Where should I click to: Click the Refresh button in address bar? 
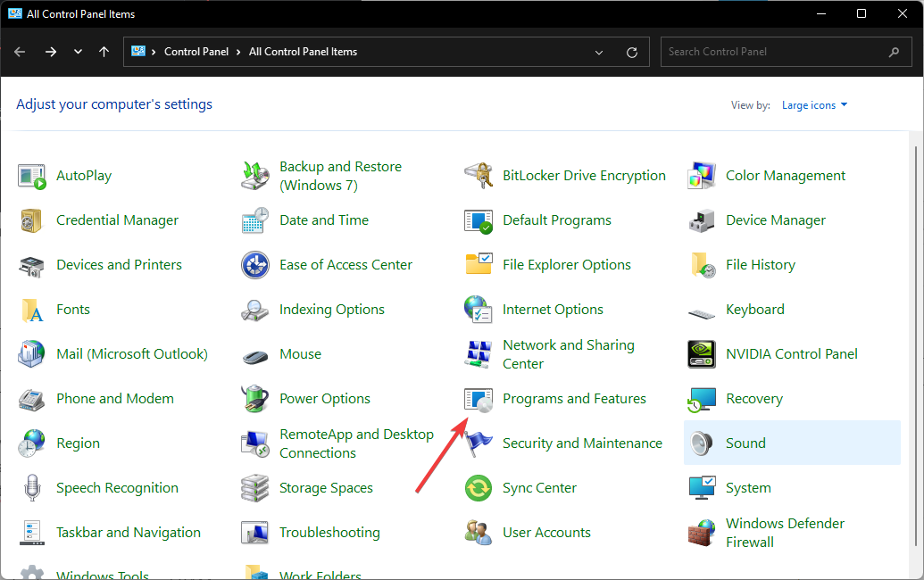click(x=632, y=52)
